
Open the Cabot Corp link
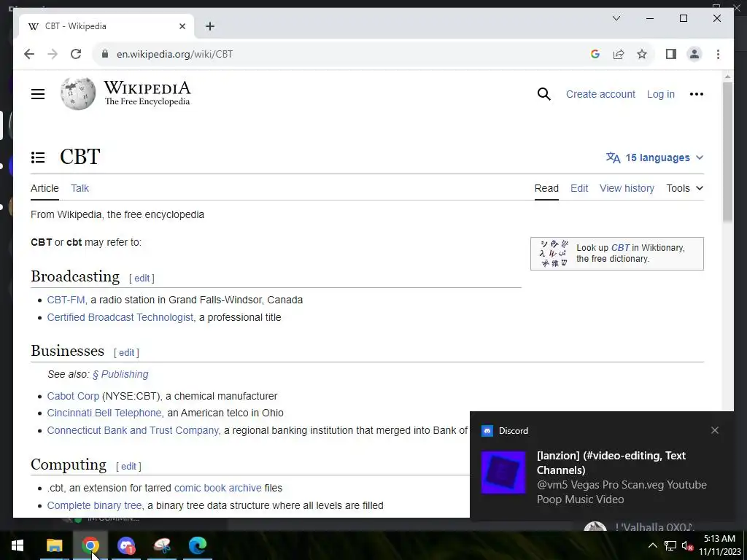click(73, 396)
